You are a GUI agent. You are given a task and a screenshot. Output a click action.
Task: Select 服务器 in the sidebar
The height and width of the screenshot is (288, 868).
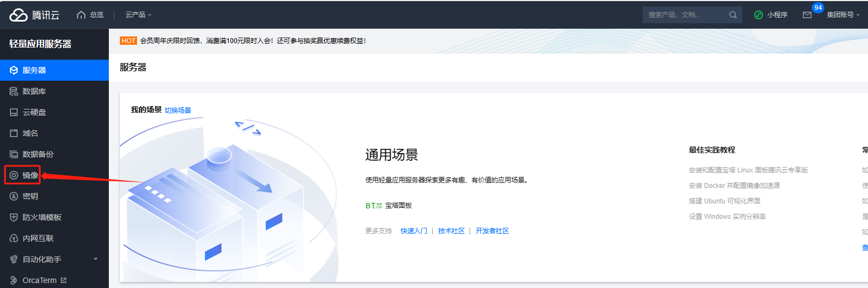54,70
